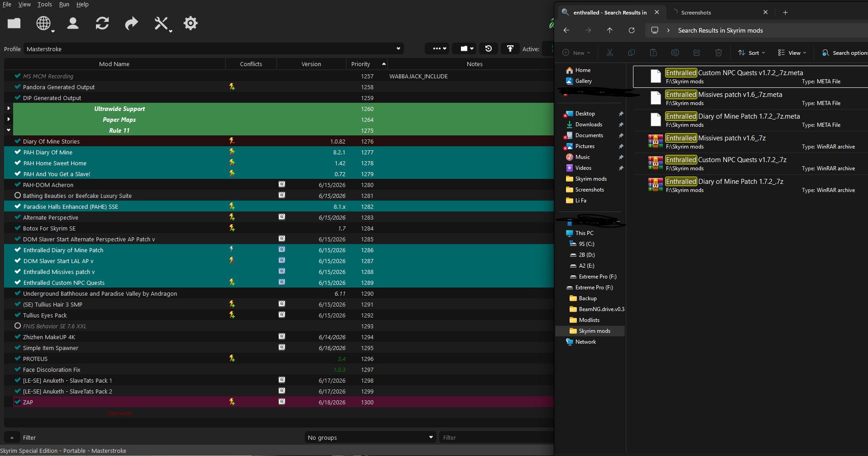
Task: Open the Install Mod archive folder icon
Action: [14, 23]
